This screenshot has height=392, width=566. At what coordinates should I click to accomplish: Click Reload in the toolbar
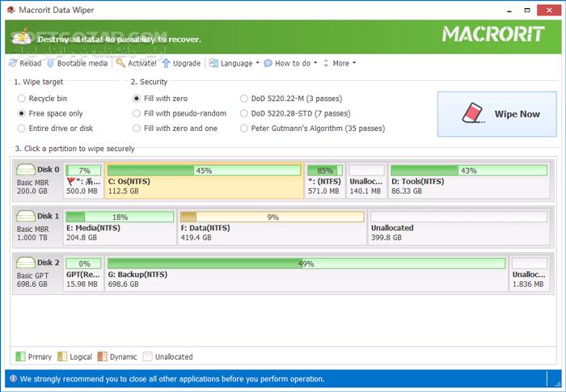tap(25, 63)
